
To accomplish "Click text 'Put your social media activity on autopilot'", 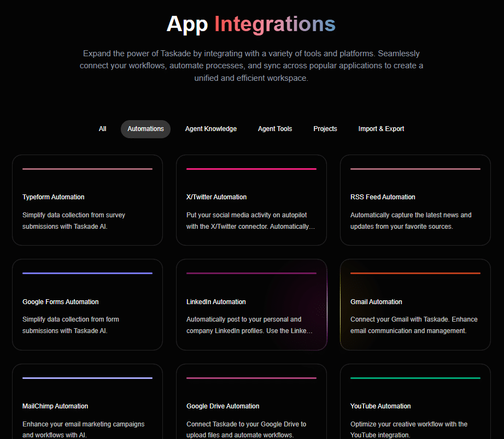I will click(x=247, y=215).
